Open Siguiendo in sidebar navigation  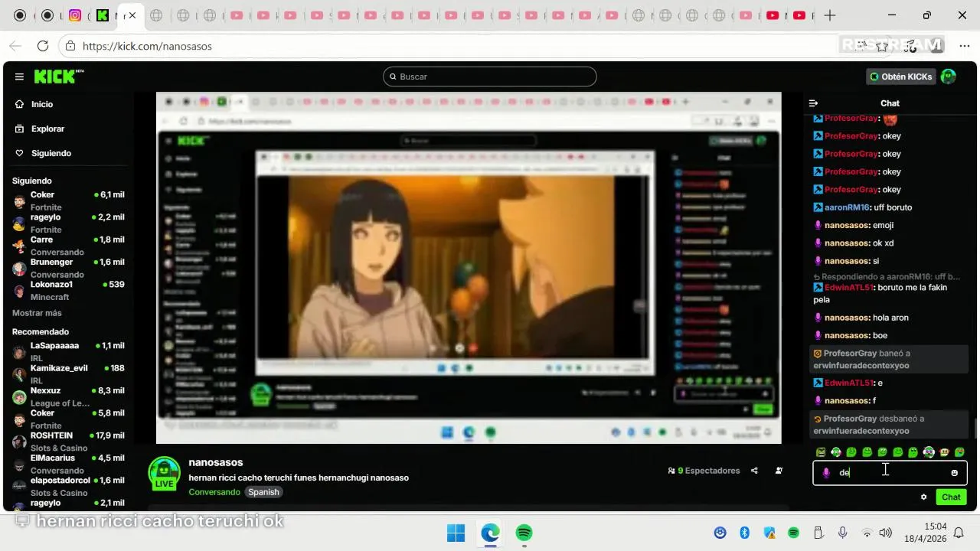[x=44, y=153]
